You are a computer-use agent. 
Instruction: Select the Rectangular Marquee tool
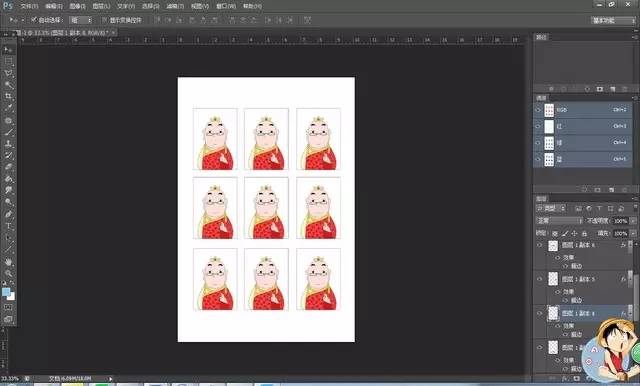click(x=8, y=61)
